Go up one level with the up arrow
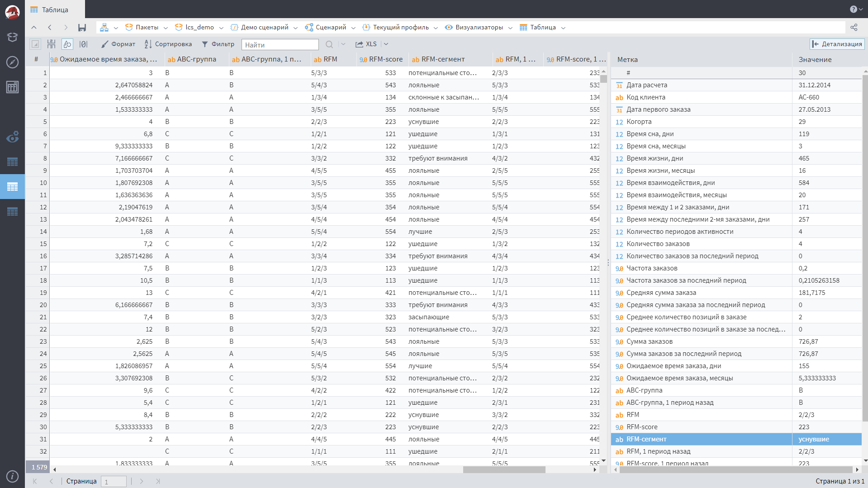 [34, 27]
